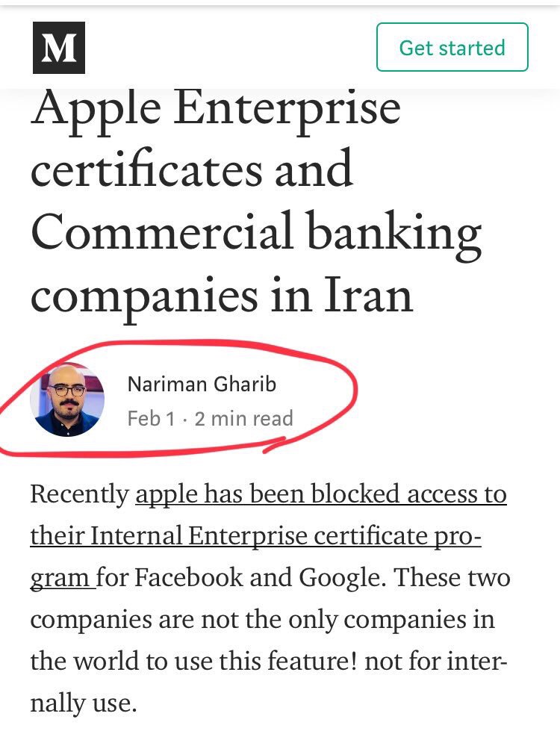Click the 'companies in Iran' title line

[x=222, y=294]
